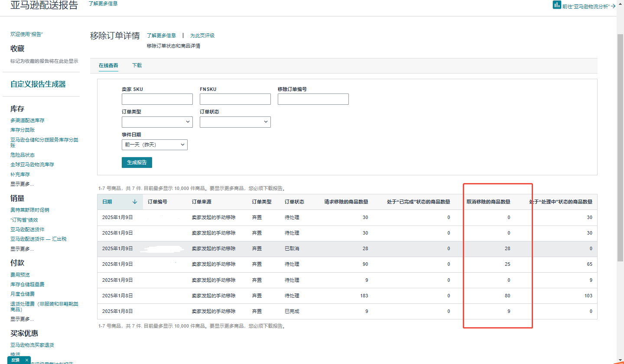This screenshot has width=624, height=364.
Task: Open the 前往"亚马逊物流分析" link
Action: (586, 6)
